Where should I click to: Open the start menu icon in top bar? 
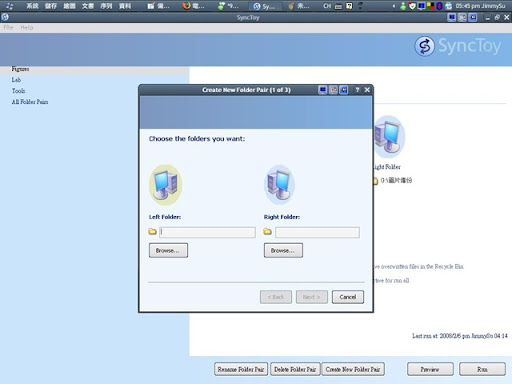pos(10,6)
